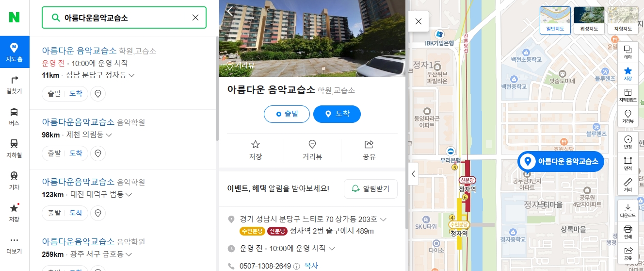Click the 복사 link next to phone number

point(311,266)
